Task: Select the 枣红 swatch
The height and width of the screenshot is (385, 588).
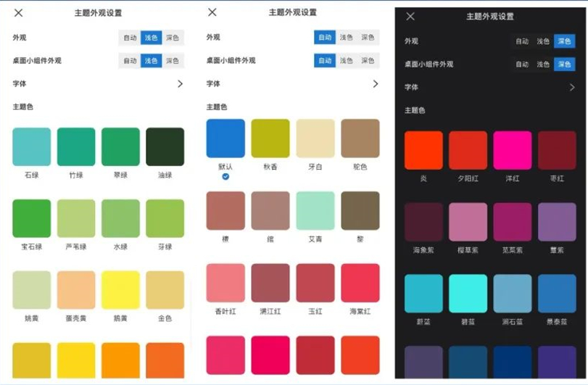Action: coord(557,150)
